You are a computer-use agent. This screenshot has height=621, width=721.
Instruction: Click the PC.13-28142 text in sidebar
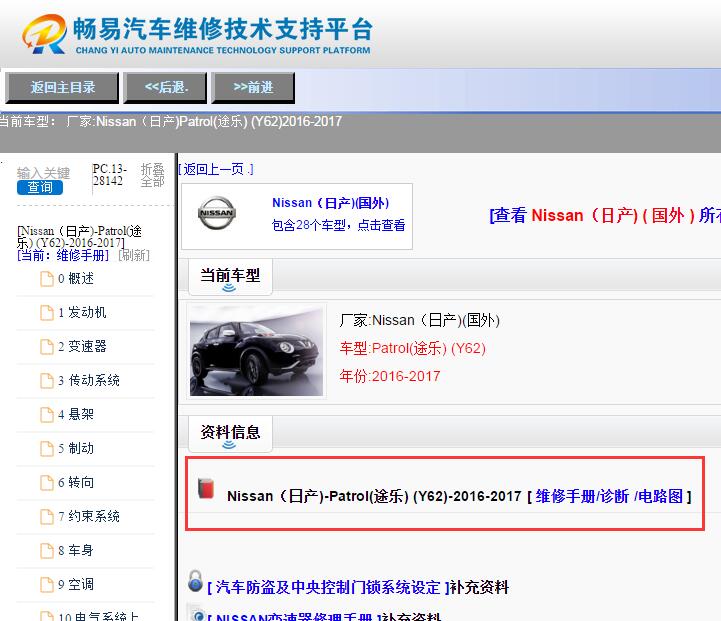(109, 175)
